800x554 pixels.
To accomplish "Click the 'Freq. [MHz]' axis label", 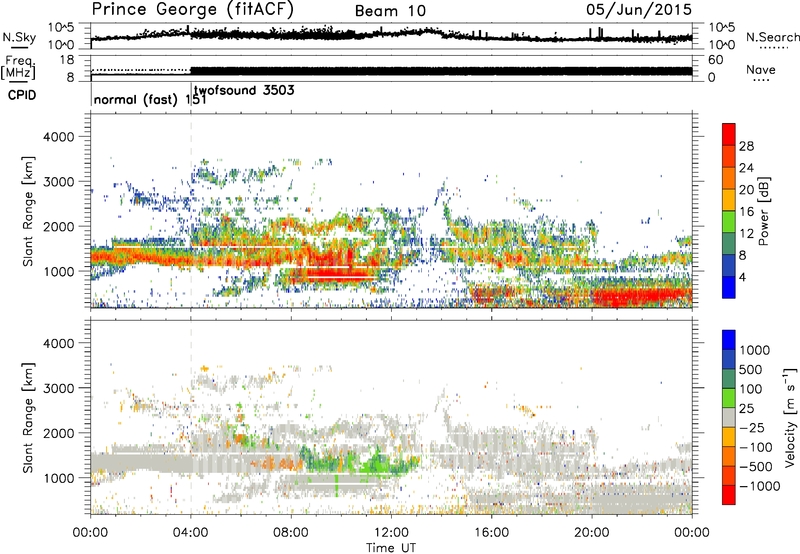I will point(18,67).
